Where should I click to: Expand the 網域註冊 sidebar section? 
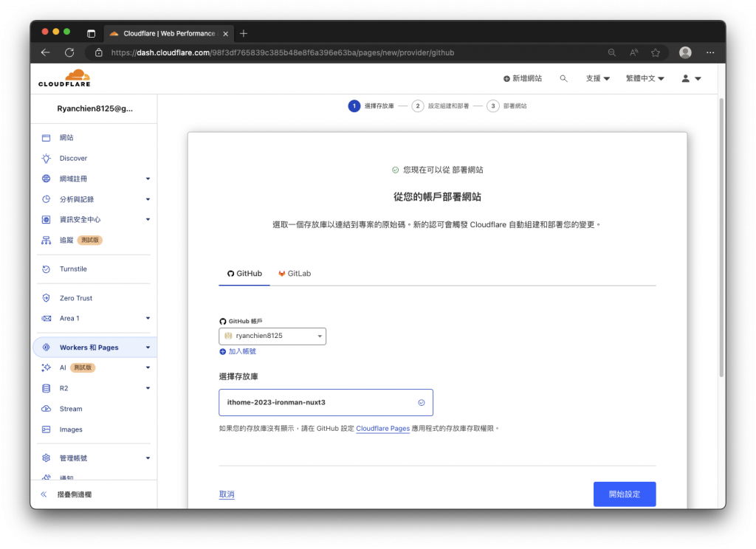[148, 179]
